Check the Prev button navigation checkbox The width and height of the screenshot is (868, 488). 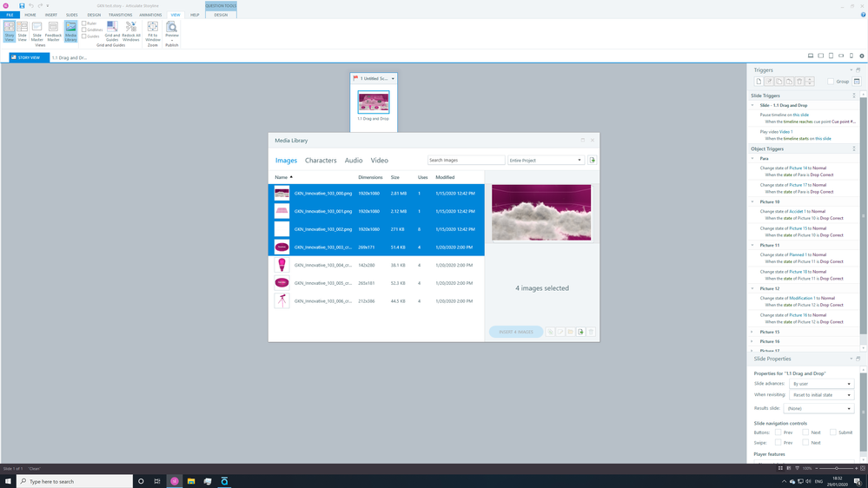click(x=778, y=432)
